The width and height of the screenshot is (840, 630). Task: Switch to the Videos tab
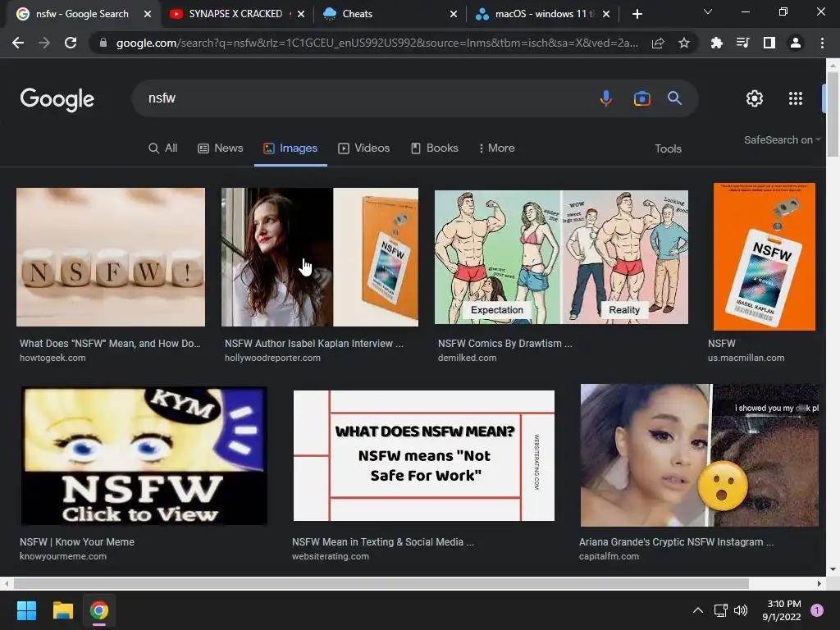(363, 148)
